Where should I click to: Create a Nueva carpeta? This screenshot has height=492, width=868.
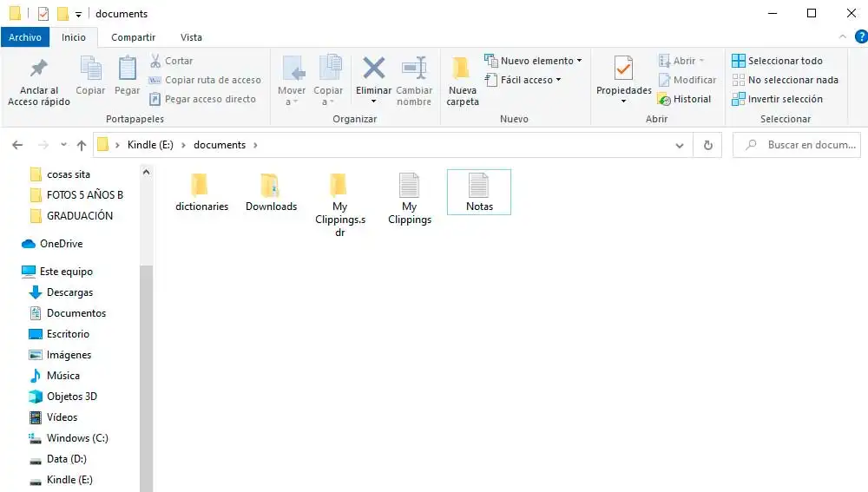pos(463,81)
